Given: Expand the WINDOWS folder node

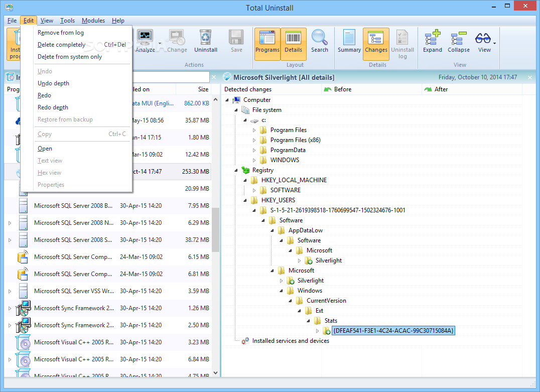Looking at the screenshot, I should point(254,160).
